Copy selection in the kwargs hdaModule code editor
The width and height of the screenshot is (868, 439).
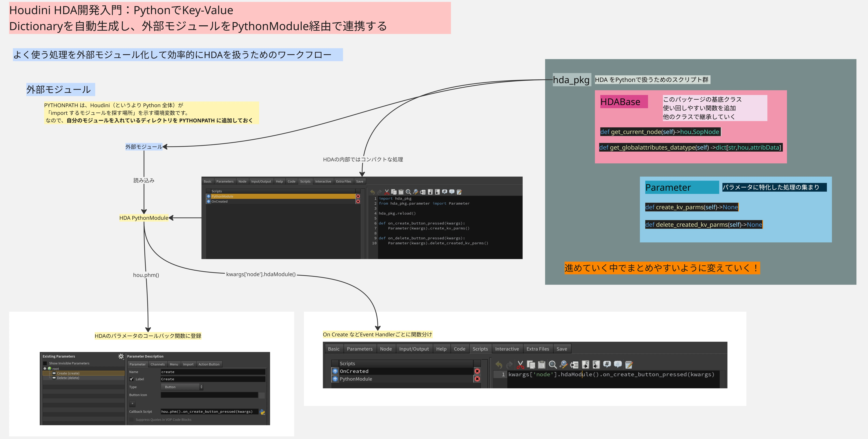click(x=531, y=364)
